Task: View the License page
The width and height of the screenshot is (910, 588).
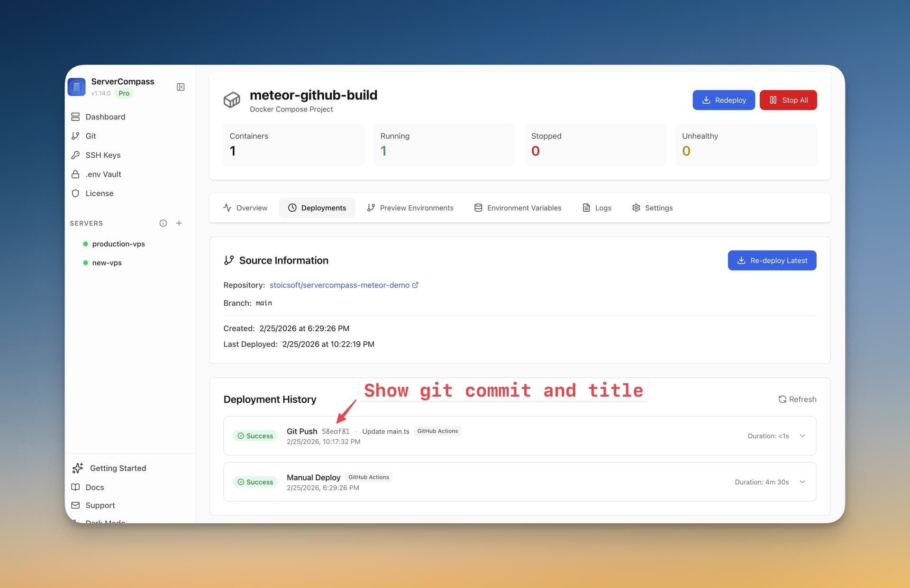Action: (x=100, y=193)
